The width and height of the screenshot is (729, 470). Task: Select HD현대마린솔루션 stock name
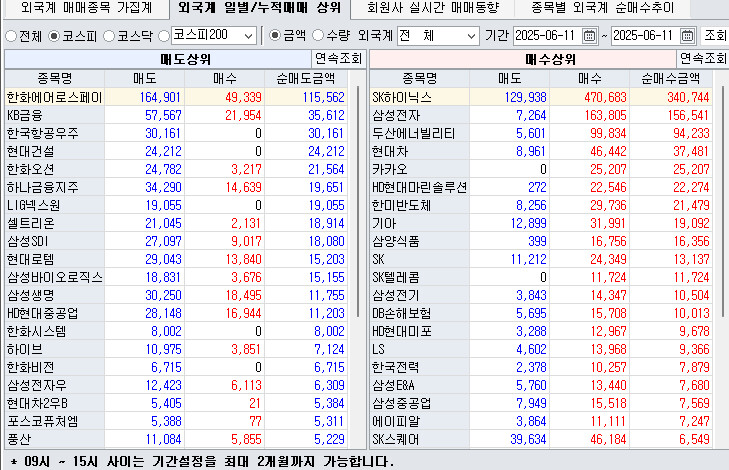click(419, 187)
